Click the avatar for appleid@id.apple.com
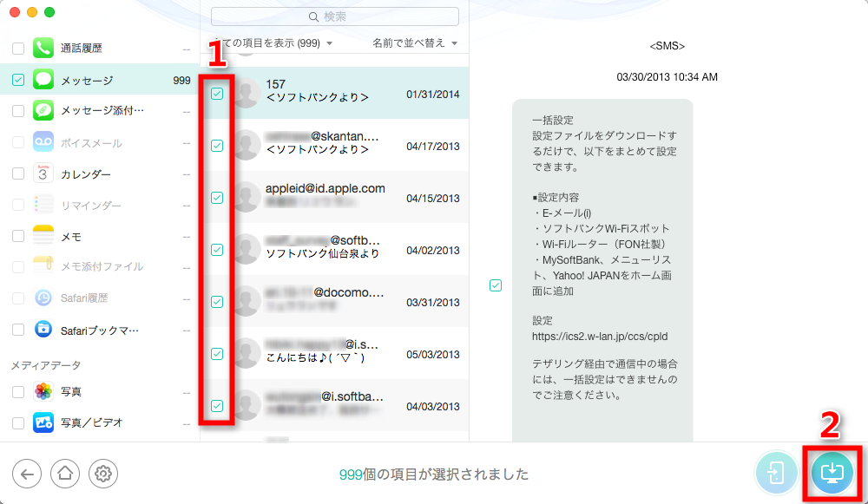Screen dimensions: 868x504 [x=246, y=196]
